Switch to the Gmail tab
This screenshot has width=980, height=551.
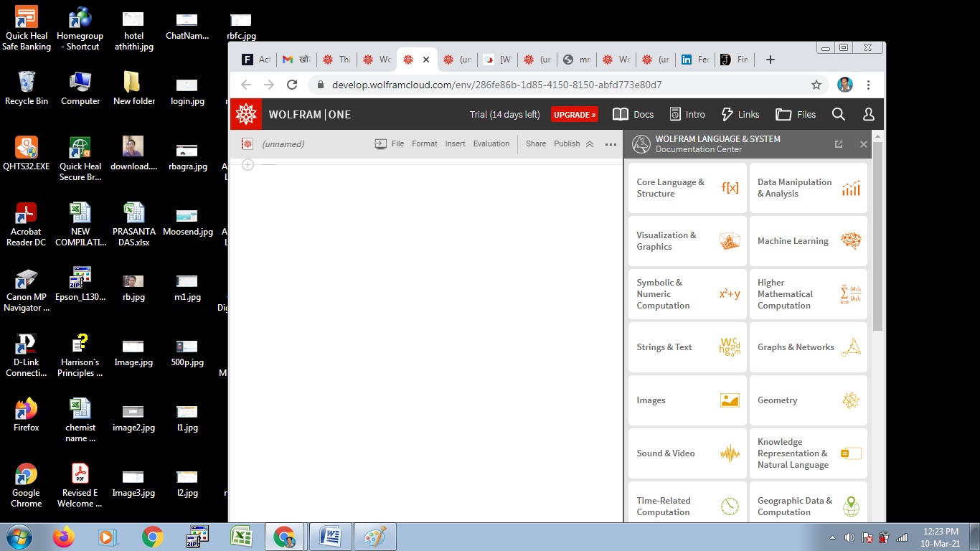click(297, 60)
